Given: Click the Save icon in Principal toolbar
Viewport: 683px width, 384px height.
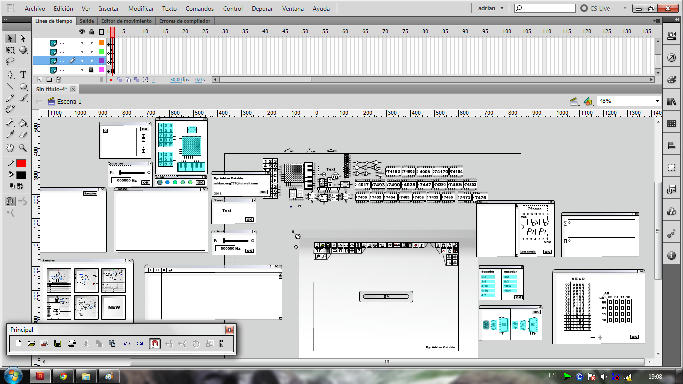Looking at the screenshot, I should (57, 344).
